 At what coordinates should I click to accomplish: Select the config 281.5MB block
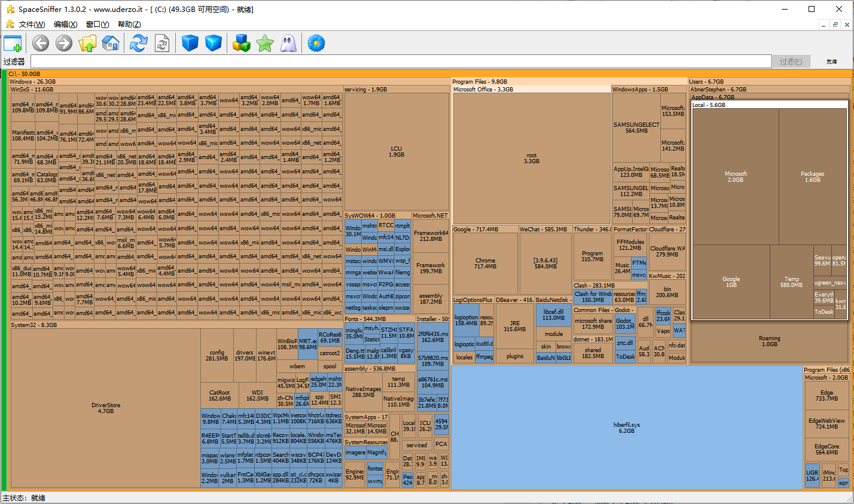[x=217, y=356]
